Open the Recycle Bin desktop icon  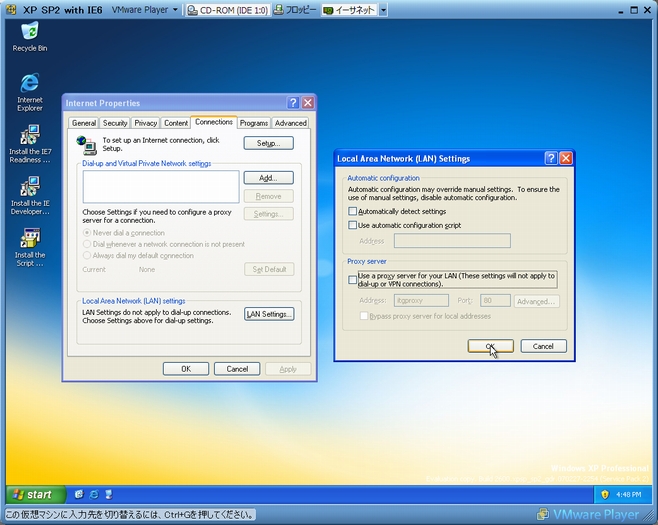(29, 37)
